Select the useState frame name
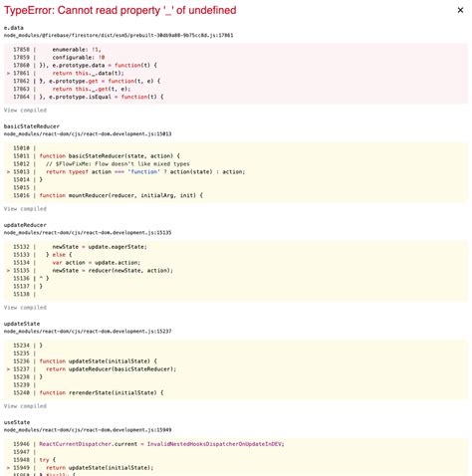Viewport: 472px width, 476px height. tap(17, 422)
